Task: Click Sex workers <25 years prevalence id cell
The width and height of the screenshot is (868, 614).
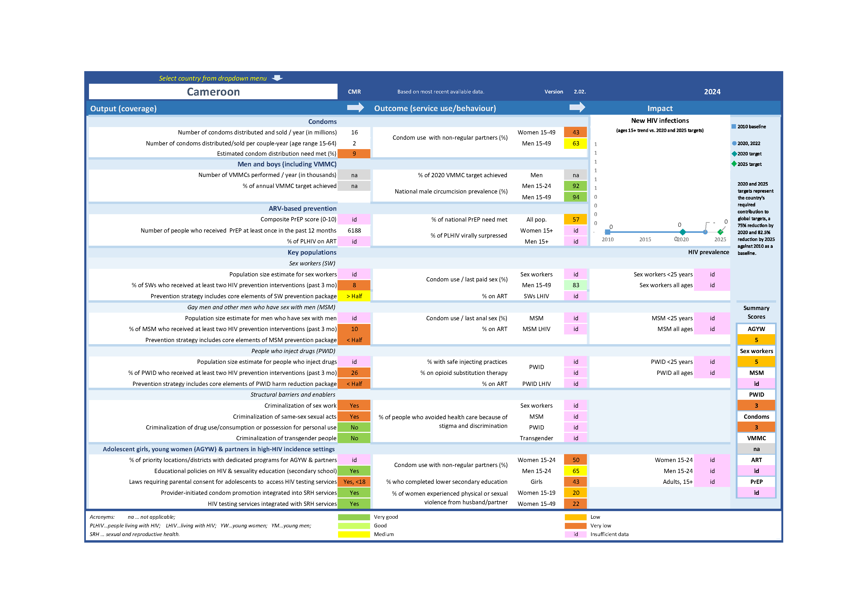Action: click(712, 275)
